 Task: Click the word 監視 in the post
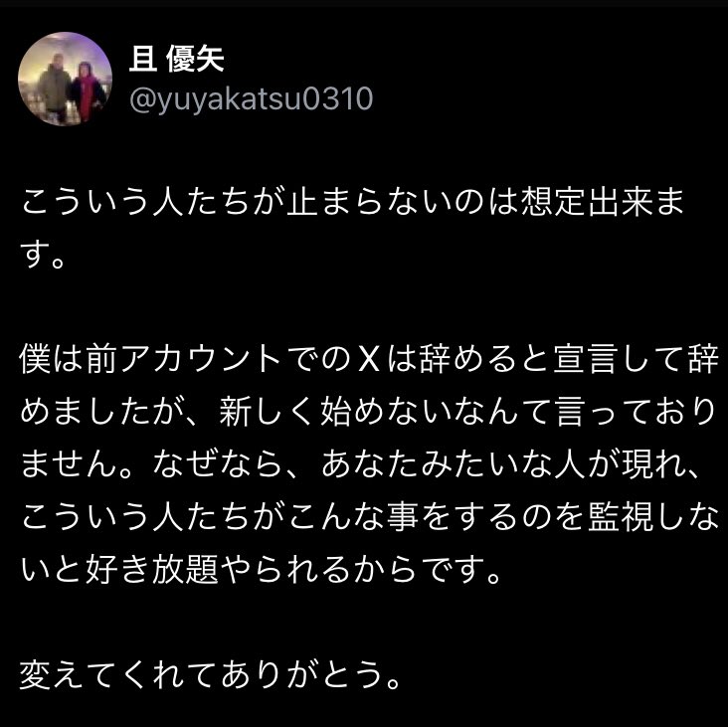(622, 517)
